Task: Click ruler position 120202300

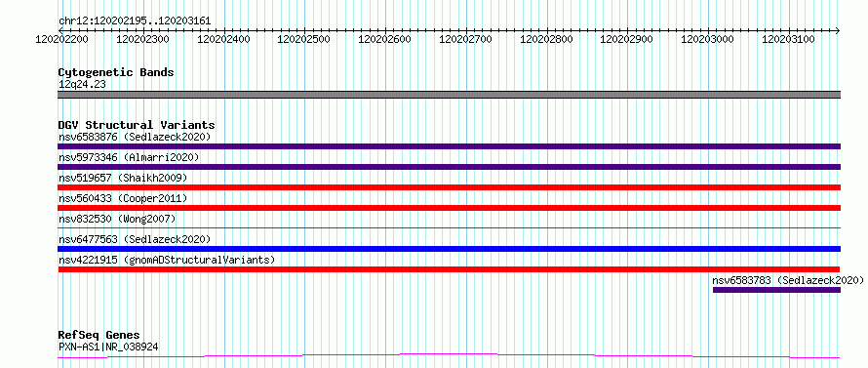Action: pyautogui.click(x=143, y=39)
